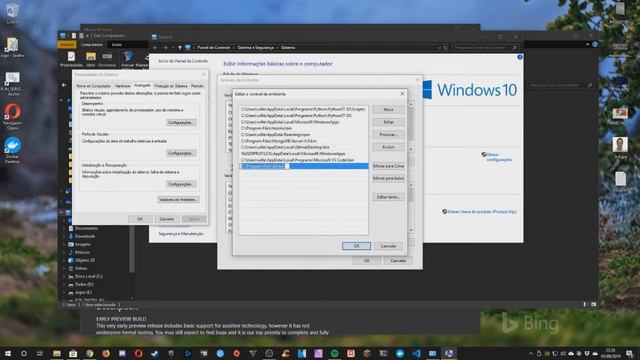Select Disco Local (C:) in the tree
The height and width of the screenshot is (360, 640).
point(89,276)
